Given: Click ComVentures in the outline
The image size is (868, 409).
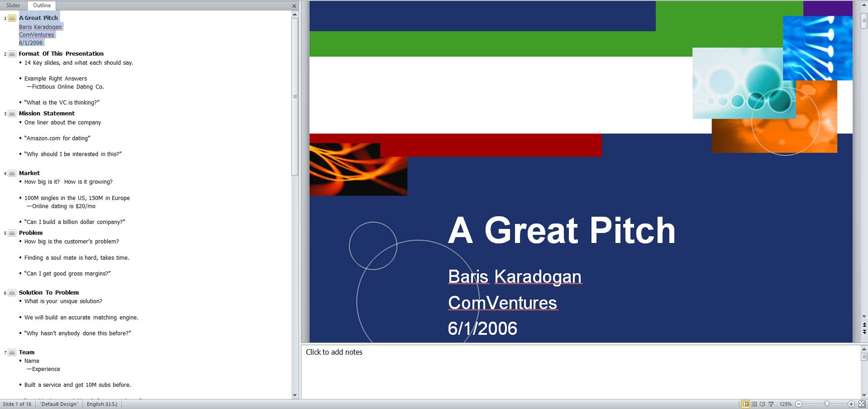Looking at the screenshot, I should [x=37, y=35].
